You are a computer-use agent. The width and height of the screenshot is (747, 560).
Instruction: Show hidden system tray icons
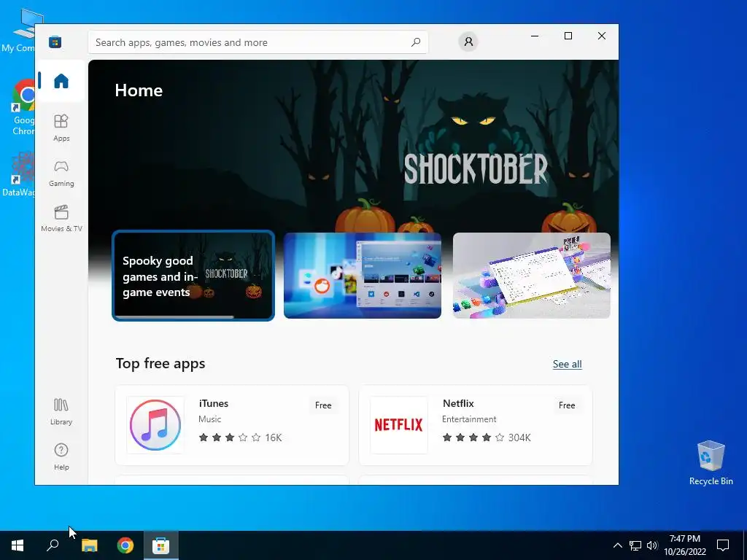pyautogui.click(x=617, y=545)
